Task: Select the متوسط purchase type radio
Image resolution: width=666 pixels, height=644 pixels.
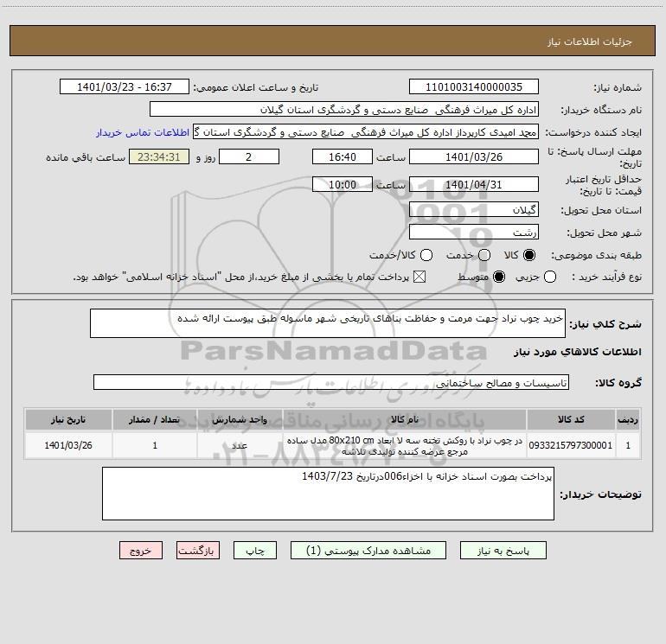Action: click(499, 277)
